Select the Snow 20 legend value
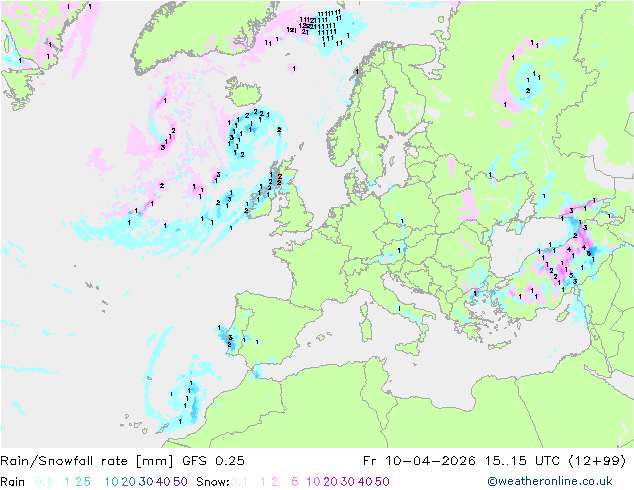Screen dimensions: 634x490 click(x=330, y=482)
